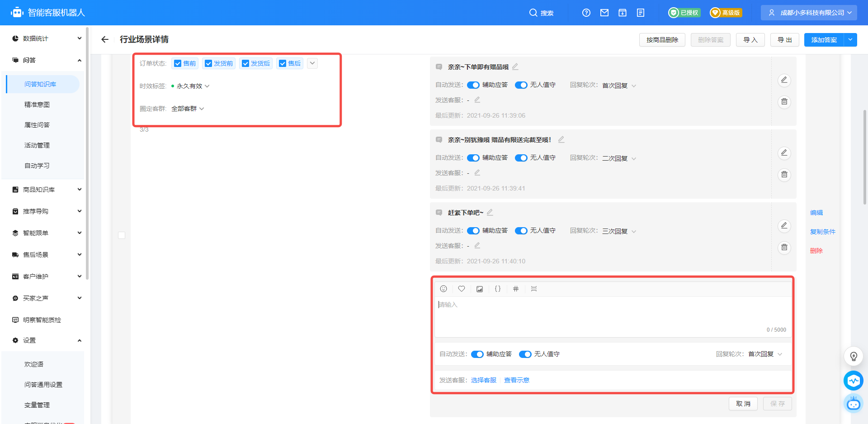Toggle 辅助应答 switch in new answer editor

coord(477,354)
